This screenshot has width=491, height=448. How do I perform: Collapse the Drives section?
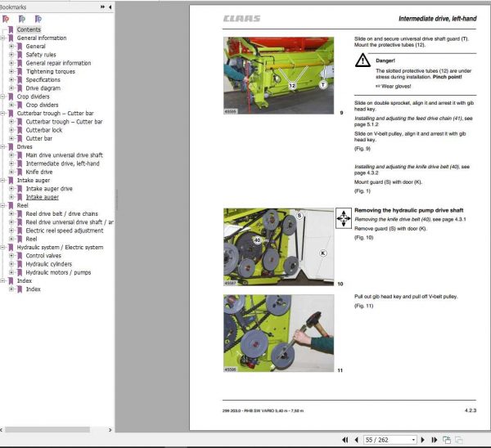[2, 146]
